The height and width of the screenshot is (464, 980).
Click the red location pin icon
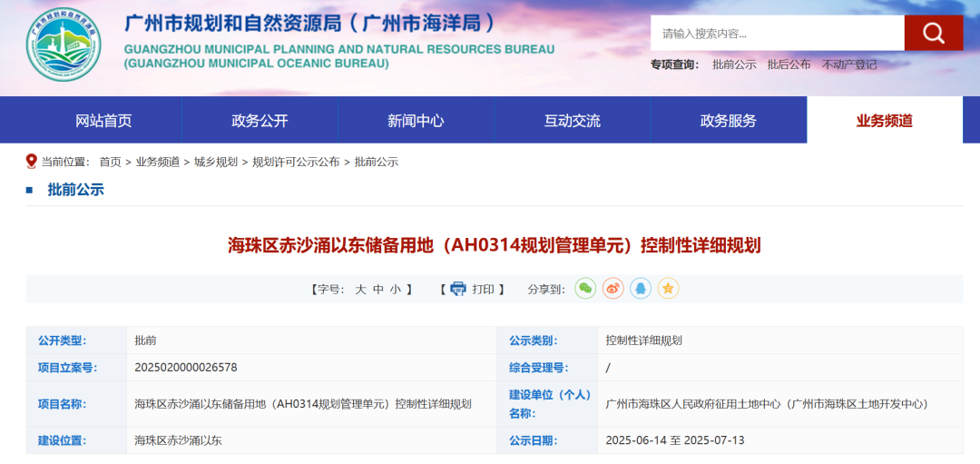32,162
